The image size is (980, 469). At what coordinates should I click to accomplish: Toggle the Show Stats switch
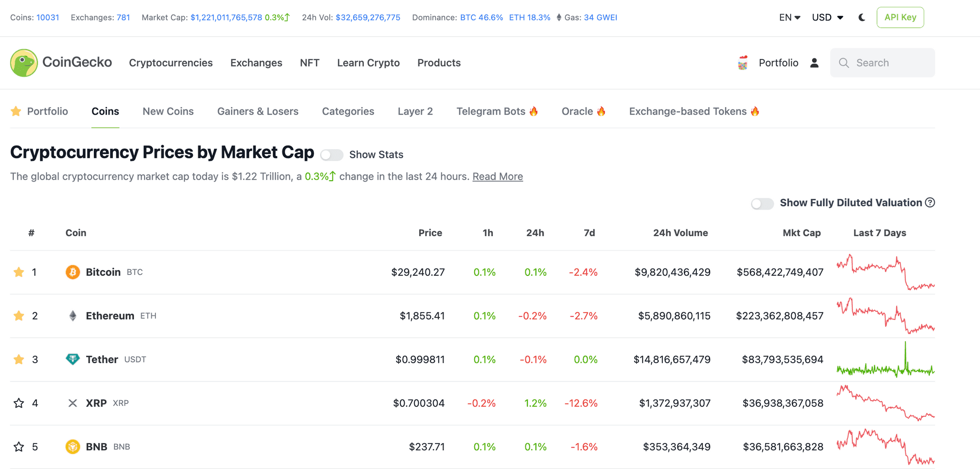[x=332, y=155]
